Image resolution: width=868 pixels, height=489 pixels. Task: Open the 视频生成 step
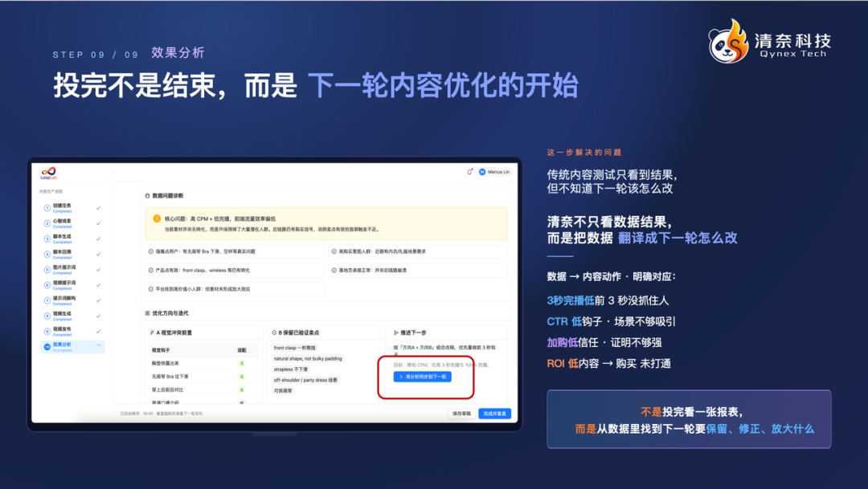point(72,316)
